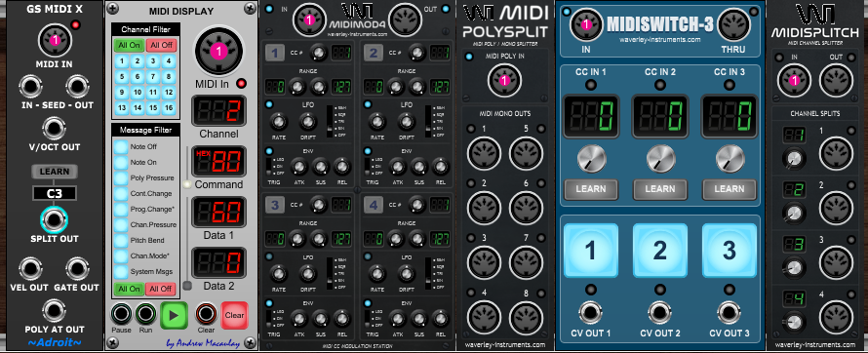
Task: Click the channel split 1 knob
Action: (x=795, y=159)
